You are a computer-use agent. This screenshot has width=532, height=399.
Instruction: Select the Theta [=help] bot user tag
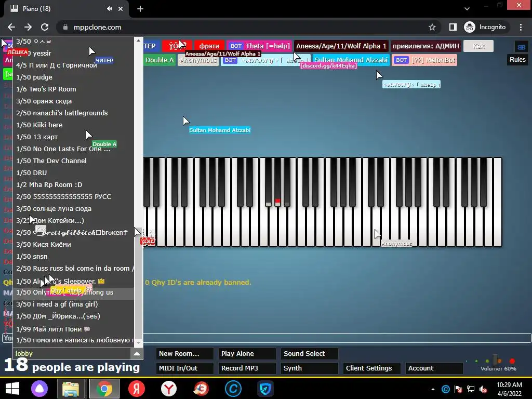[259, 46]
